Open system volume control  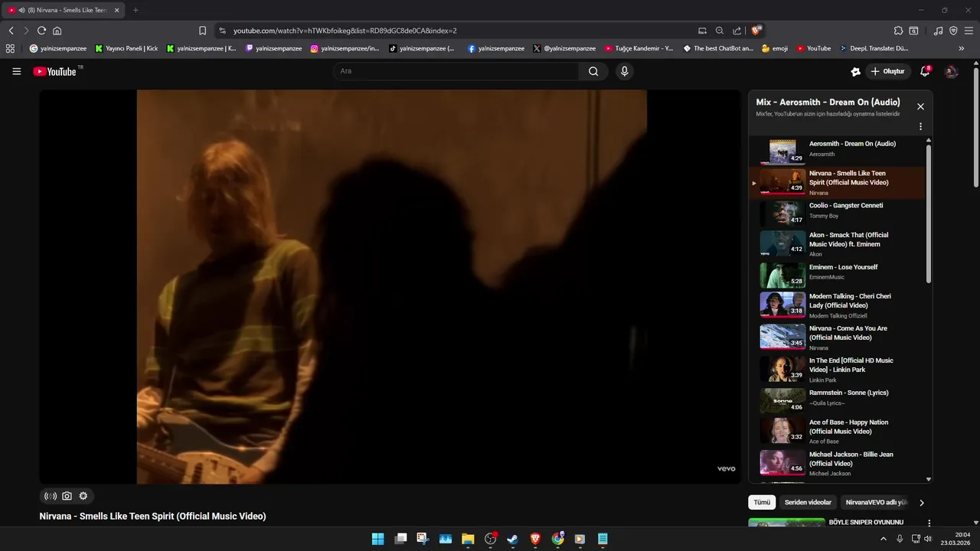point(928,539)
